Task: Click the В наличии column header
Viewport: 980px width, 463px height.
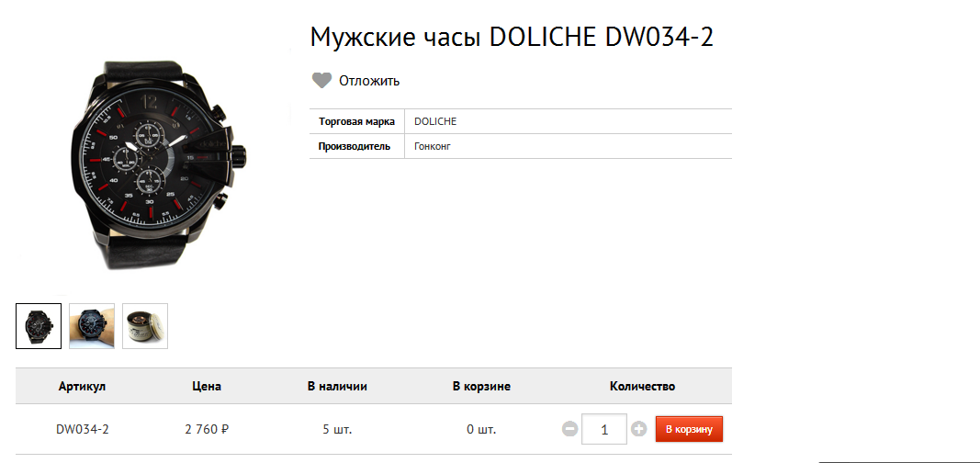Action: pos(337,386)
